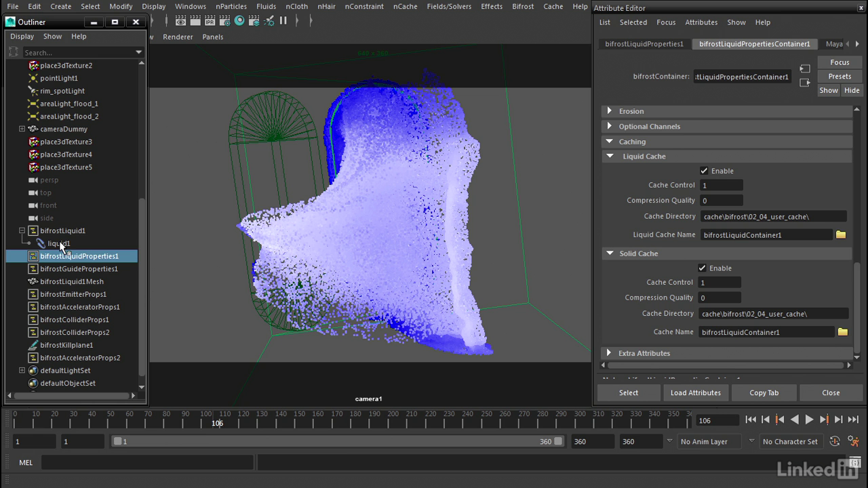Go to end of playback range

853,420
